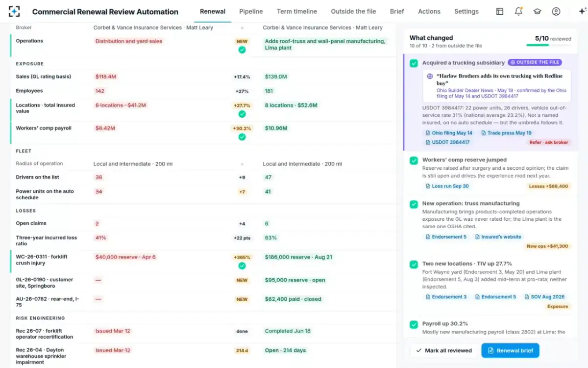Image resolution: width=588 pixels, height=368 pixels.
Task: Click the New ops +$41,300 tag
Action: tap(547, 246)
